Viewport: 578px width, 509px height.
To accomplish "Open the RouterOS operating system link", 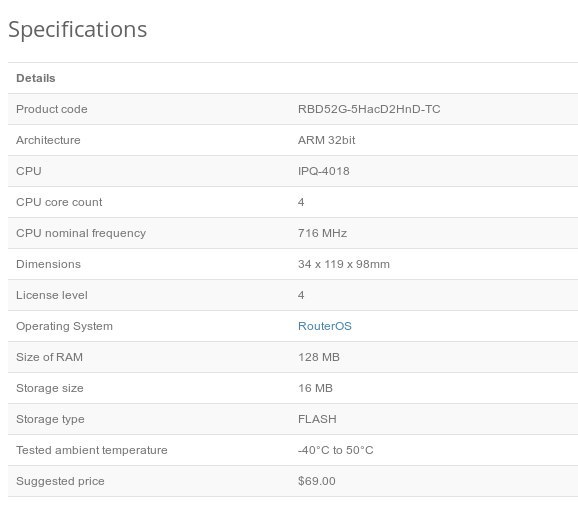I will point(324,326).
